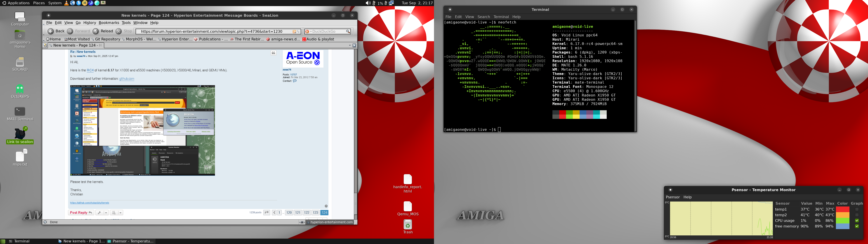The image size is (868, 244).
Task: Switch to Psensor in the bottom taskbar
Action: click(x=131, y=241)
